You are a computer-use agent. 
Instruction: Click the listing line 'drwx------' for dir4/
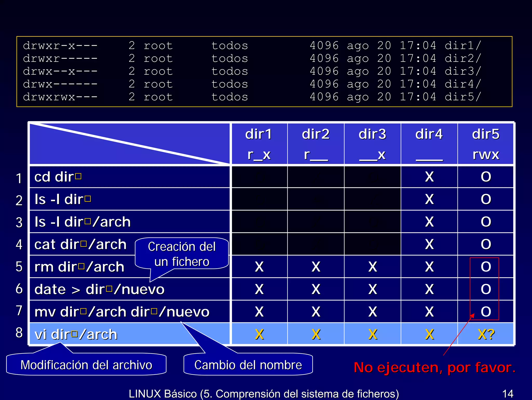(x=252, y=84)
